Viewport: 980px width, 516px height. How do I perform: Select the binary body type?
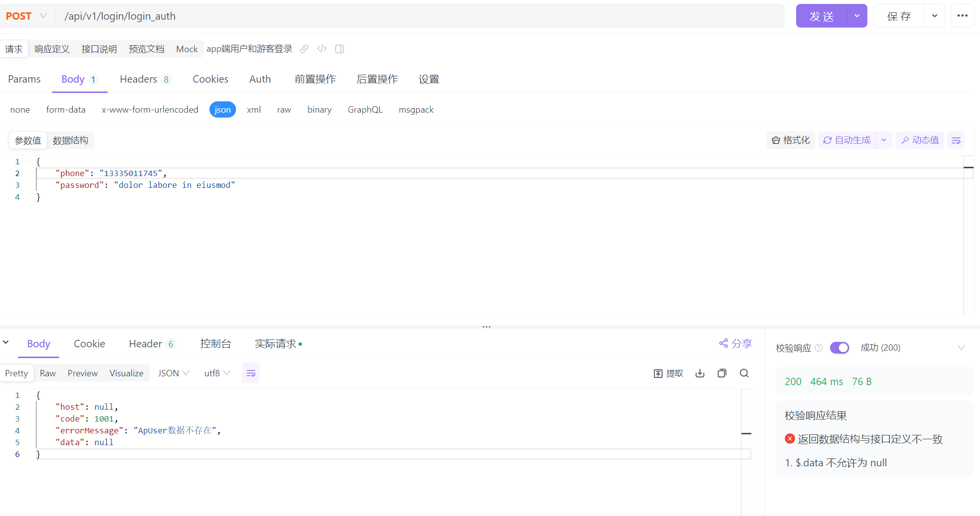(320, 110)
